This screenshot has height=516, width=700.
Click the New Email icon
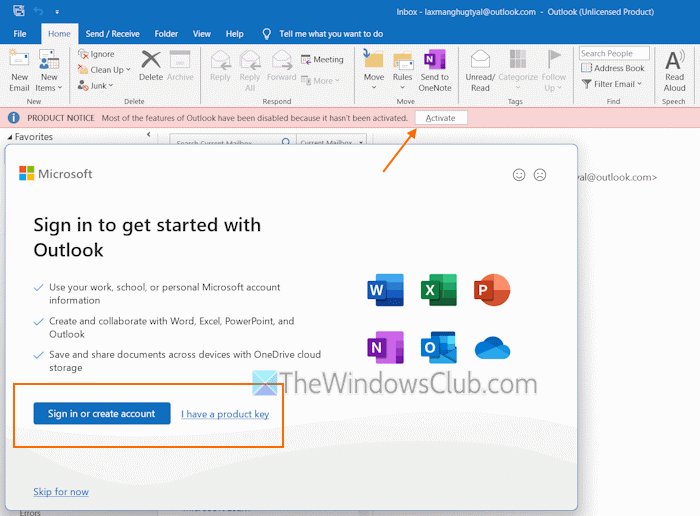[19, 60]
